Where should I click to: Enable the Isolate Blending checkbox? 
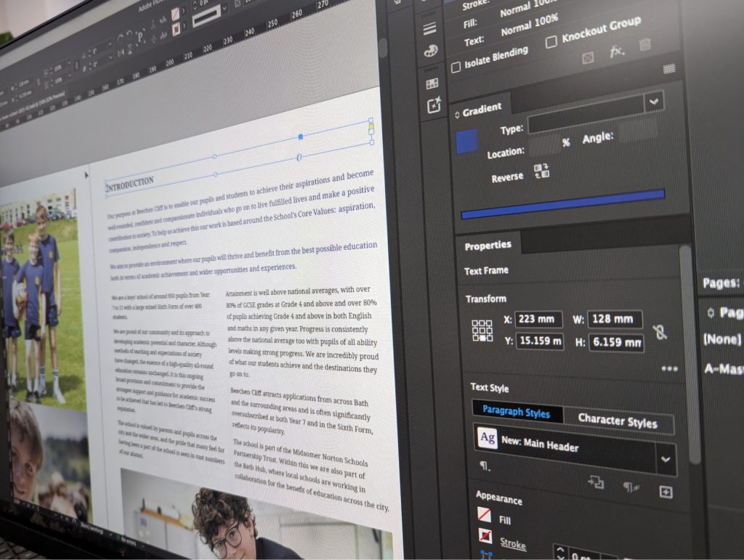click(x=456, y=67)
